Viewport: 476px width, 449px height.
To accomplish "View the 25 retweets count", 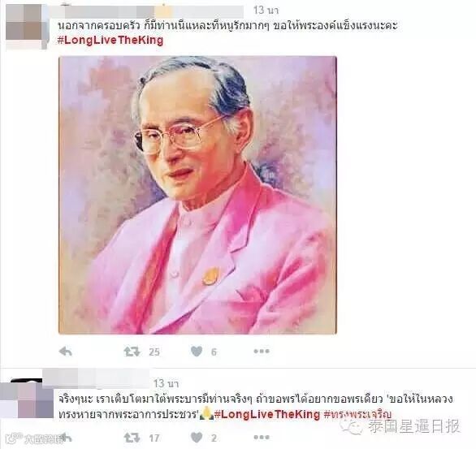I will [154, 352].
